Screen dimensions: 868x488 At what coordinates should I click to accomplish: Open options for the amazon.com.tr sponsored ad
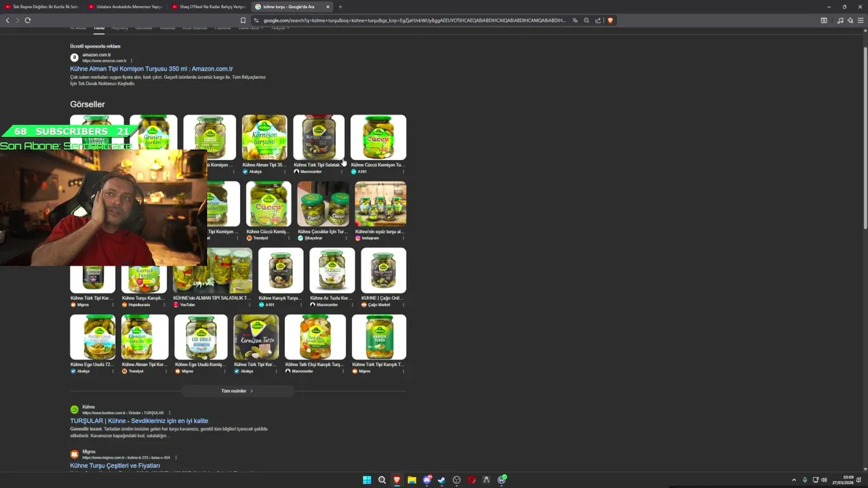pyautogui.click(x=132, y=61)
